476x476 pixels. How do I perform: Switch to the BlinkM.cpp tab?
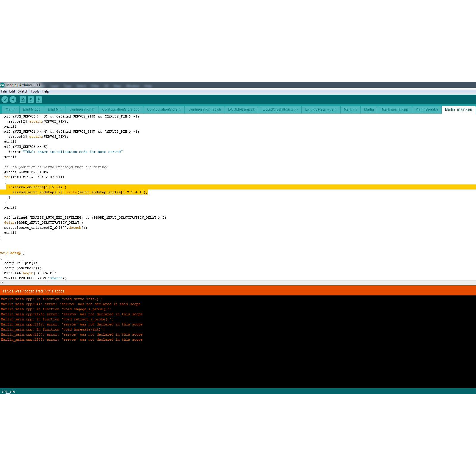click(32, 109)
